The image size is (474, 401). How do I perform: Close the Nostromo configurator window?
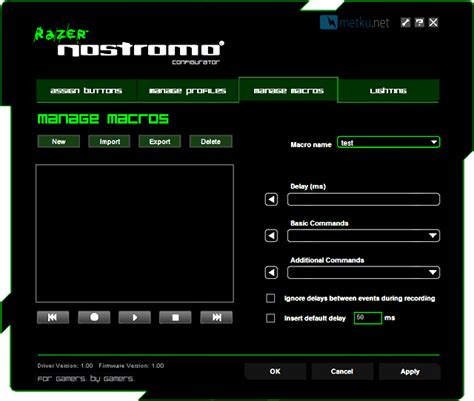tap(433, 23)
